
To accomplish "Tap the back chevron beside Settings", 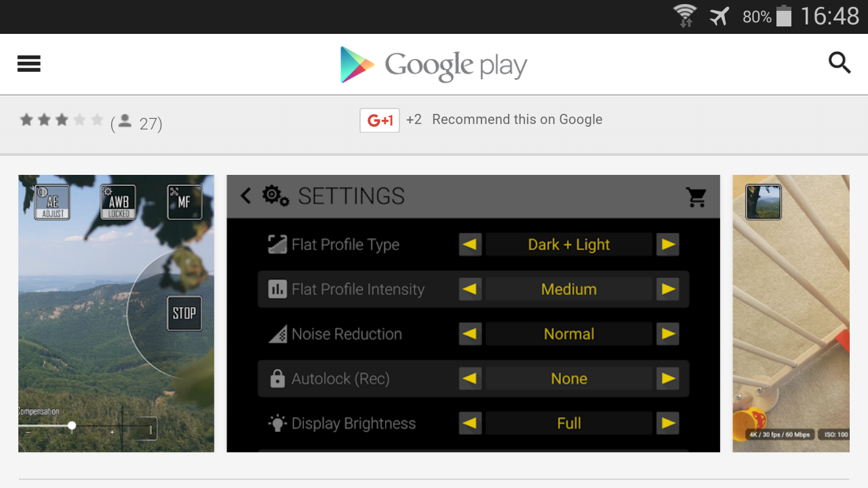I will coord(245,196).
